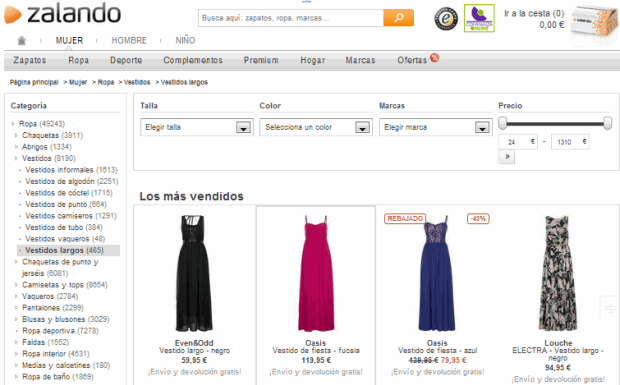The image size is (620, 385).
Task: Click the blue Oasis dress image
Action: 437,273
